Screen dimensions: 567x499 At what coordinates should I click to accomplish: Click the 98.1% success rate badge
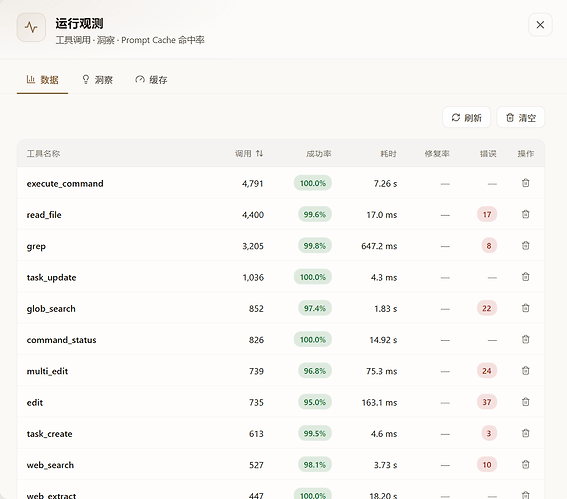tap(315, 464)
